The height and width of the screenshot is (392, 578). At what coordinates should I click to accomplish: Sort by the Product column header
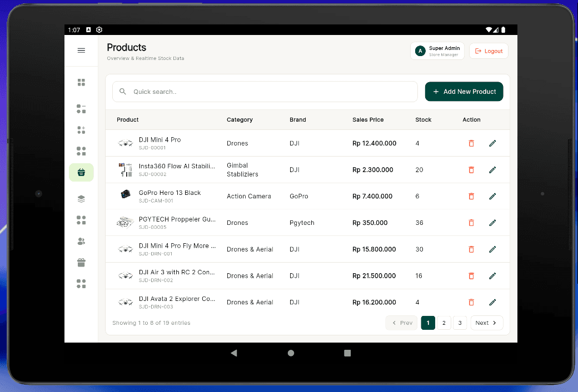[127, 120]
